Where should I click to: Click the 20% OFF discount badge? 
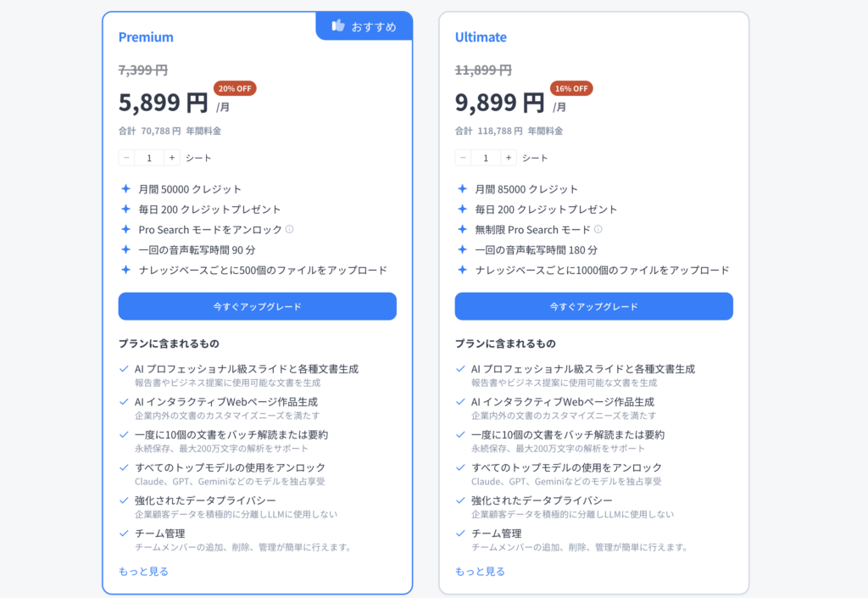(x=235, y=88)
